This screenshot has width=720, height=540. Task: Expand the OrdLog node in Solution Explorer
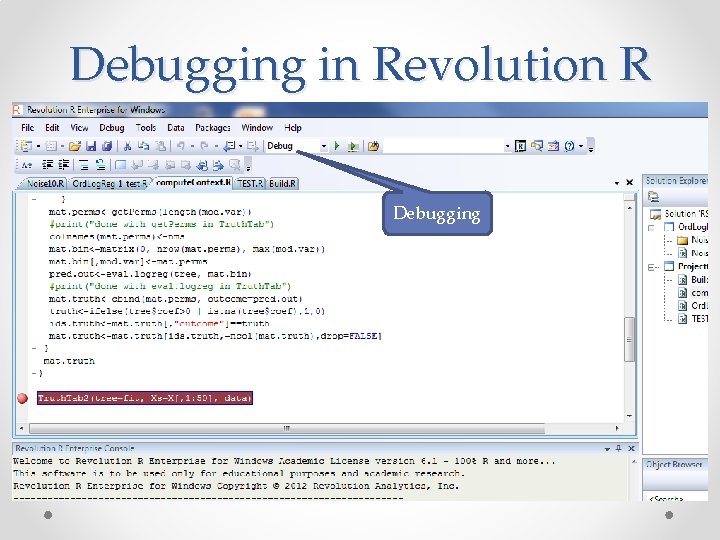tap(651, 227)
